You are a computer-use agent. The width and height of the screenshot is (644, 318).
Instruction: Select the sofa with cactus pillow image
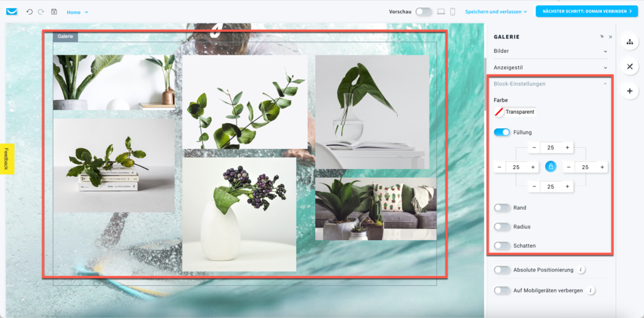(376, 209)
